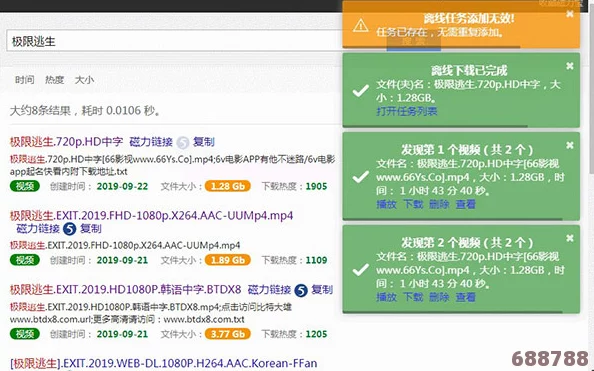The width and height of the screenshot is (594, 371).
Task: Click the www.btdx8.com.txt file description line
Action: coord(127,319)
